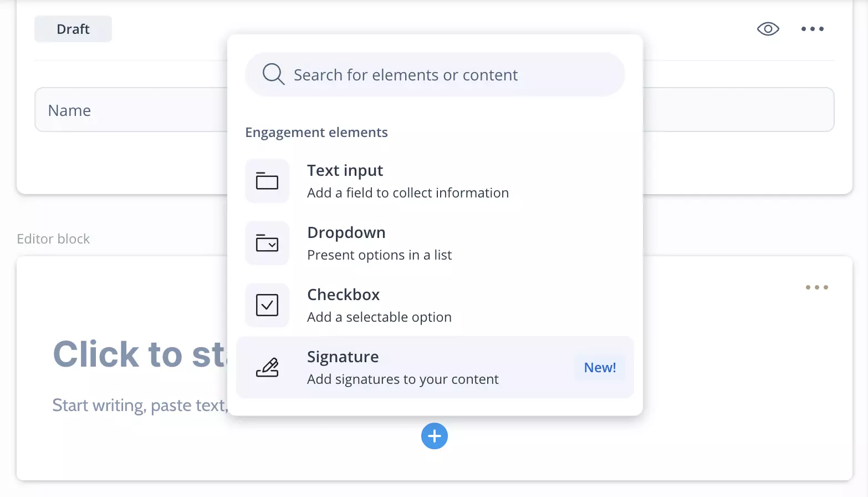The width and height of the screenshot is (868, 497).
Task: Click 'Present options in a list' description
Action: [380, 255]
